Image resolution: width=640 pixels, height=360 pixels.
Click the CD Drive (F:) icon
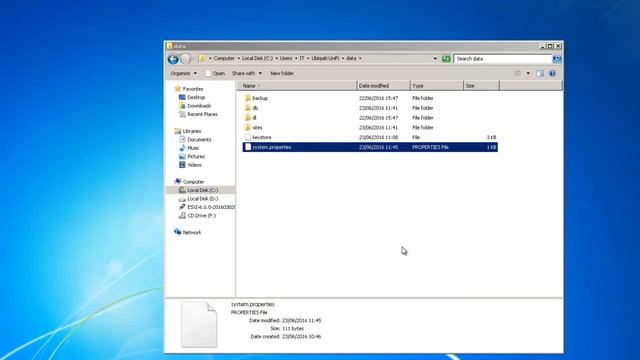182,216
